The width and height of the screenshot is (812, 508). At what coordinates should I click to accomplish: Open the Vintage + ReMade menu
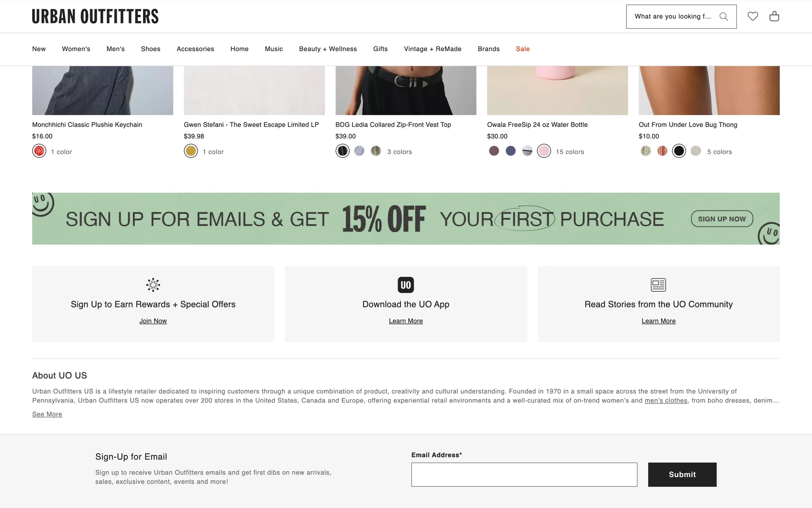tap(433, 49)
